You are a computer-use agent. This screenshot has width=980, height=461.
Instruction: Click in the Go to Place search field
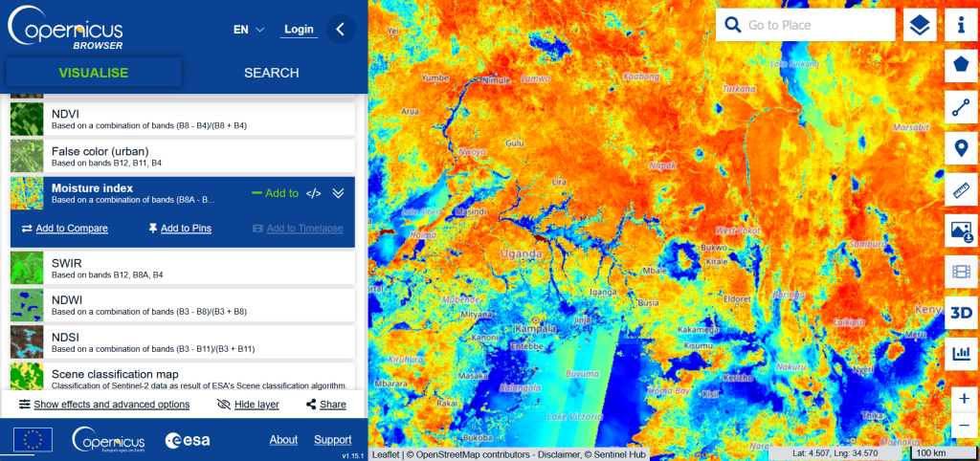tap(813, 26)
